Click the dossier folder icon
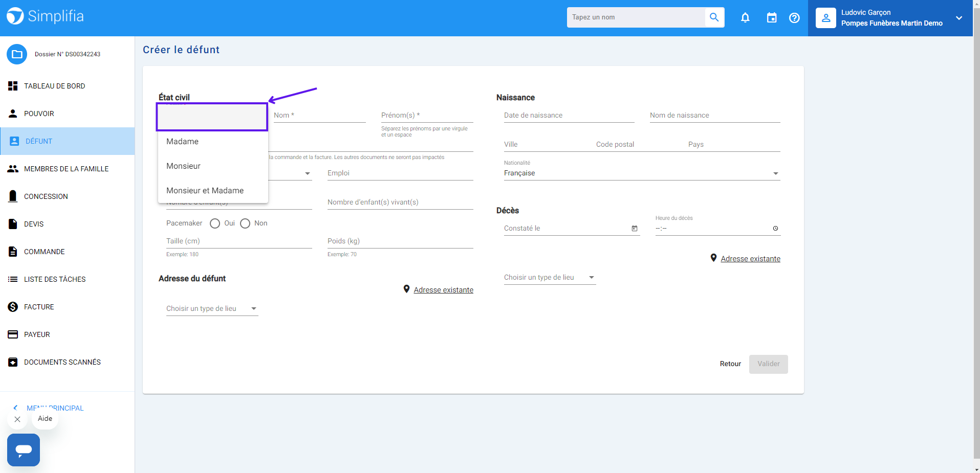The width and height of the screenshot is (980, 473). point(17,54)
